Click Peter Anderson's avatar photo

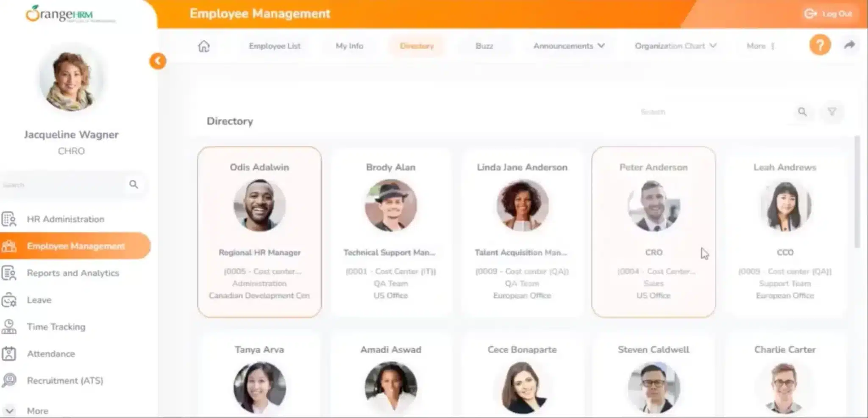654,205
